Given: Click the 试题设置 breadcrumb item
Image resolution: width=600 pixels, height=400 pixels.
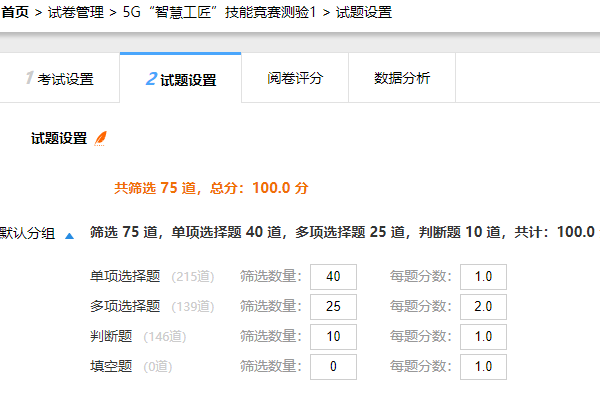Looking at the screenshot, I should click(364, 12).
